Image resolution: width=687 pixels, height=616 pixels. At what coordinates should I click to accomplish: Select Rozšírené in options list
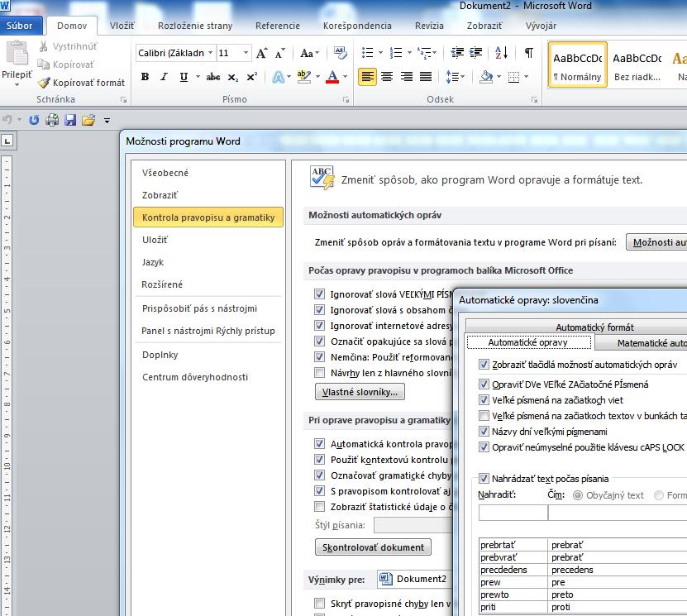click(x=162, y=284)
